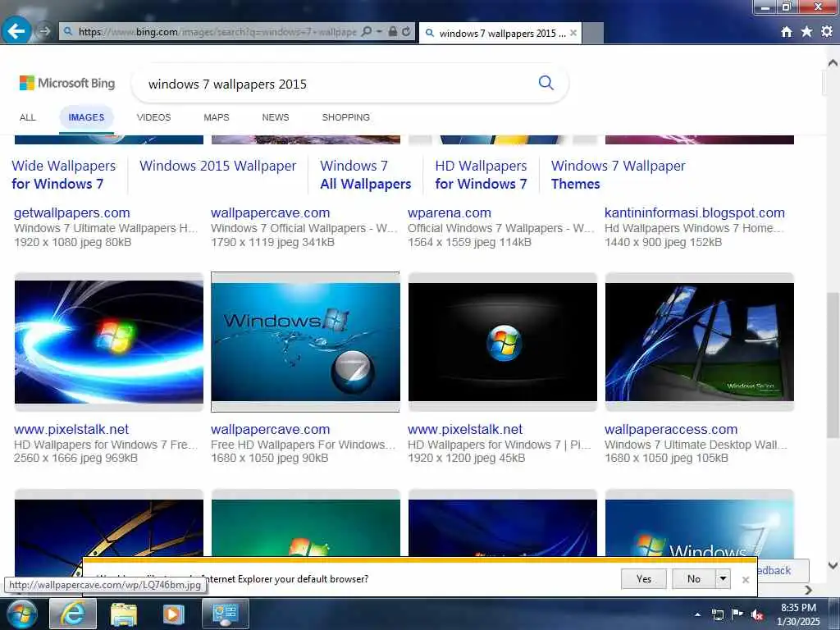Screen dimensions: 840x630
Task: Click the vertical scrollbar thumb
Action: pos(833,364)
